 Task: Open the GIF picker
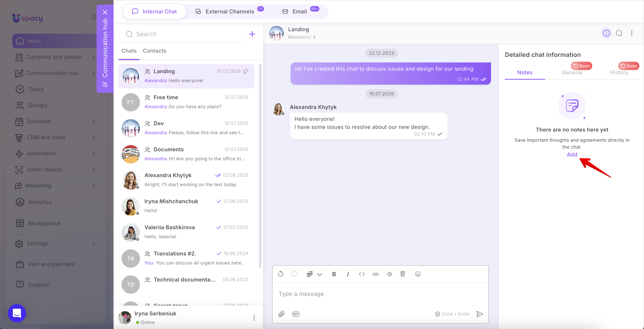pos(296,314)
